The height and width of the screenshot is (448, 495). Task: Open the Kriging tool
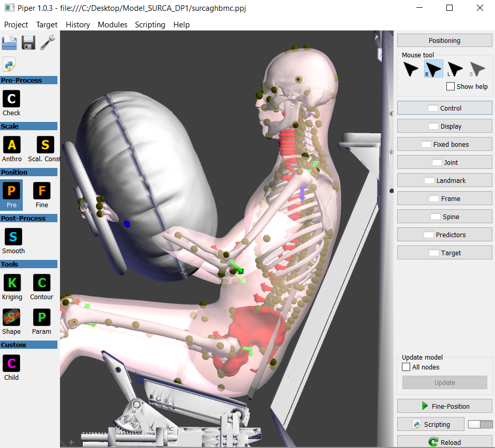(x=12, y=287)
